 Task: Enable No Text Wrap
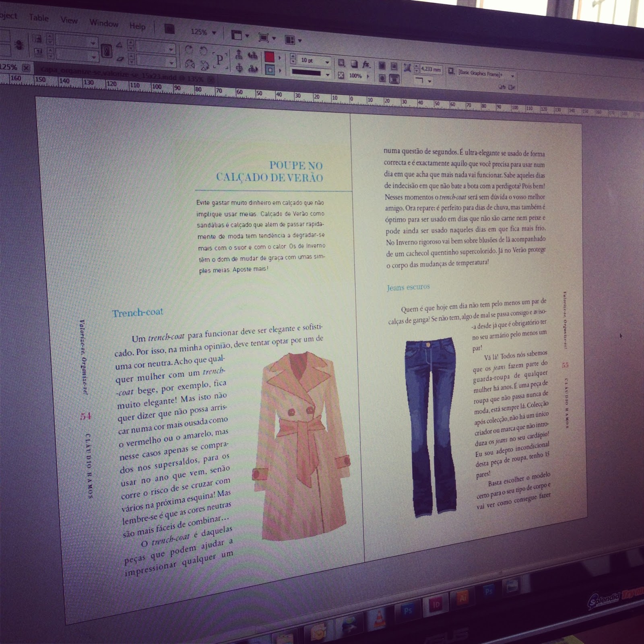(x=382, y=66)
